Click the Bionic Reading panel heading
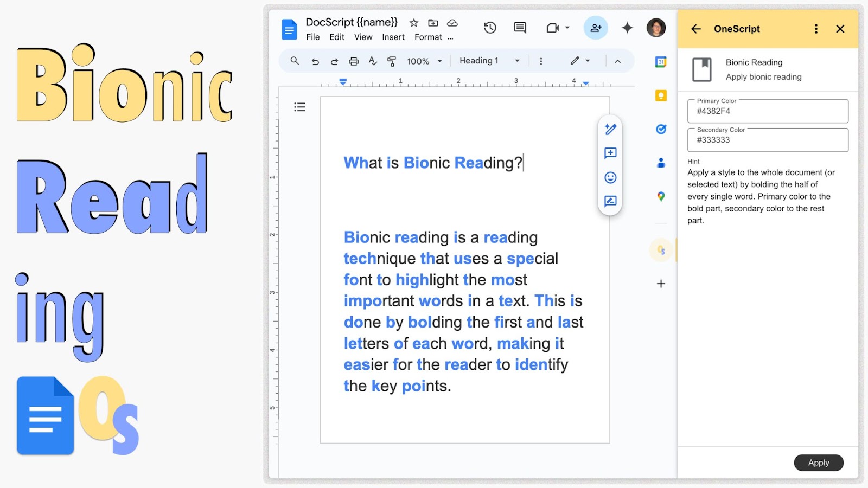This screenshot has width=868, height=488. click(754, 62)
